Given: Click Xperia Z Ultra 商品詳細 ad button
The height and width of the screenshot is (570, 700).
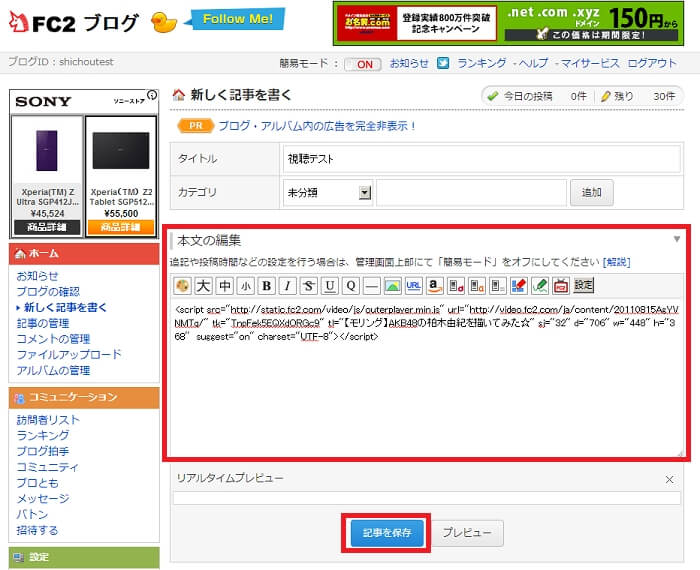Looking at the screenshot, I should coord(47,227).
